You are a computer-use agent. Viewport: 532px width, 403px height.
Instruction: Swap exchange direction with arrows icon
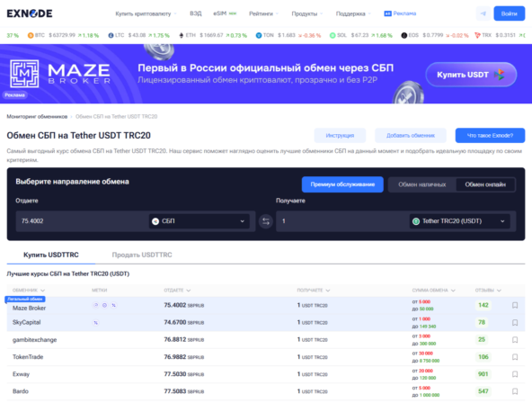click(266, 221)
